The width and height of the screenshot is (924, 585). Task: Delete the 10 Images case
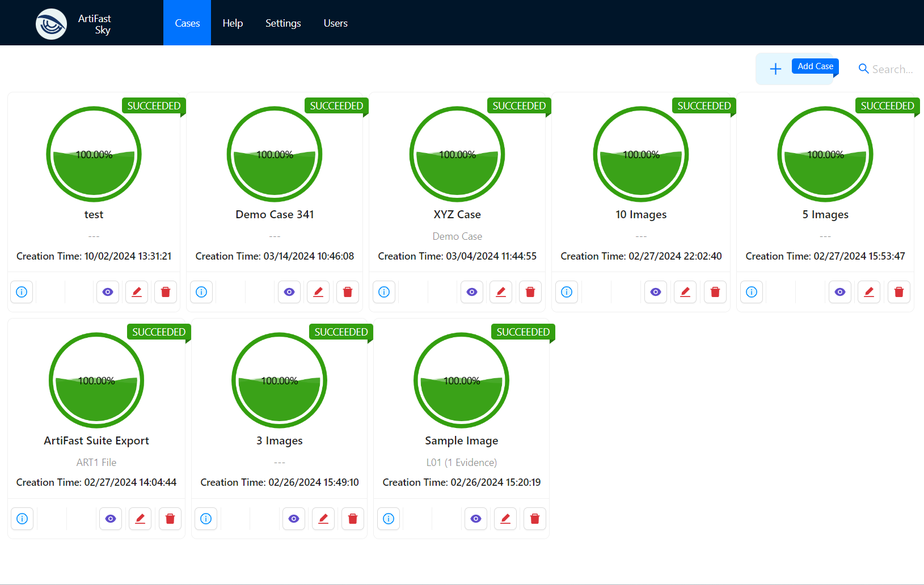pyautogui.click(x=715, y=292)
